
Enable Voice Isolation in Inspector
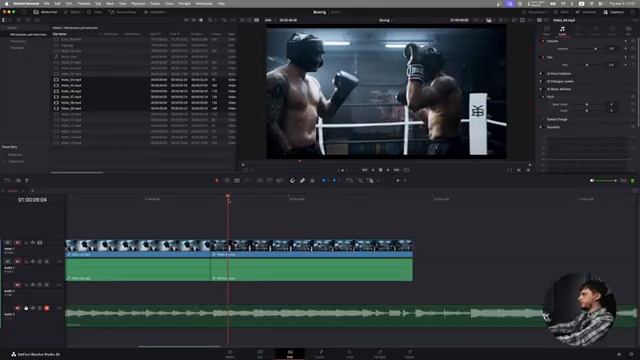542,73
